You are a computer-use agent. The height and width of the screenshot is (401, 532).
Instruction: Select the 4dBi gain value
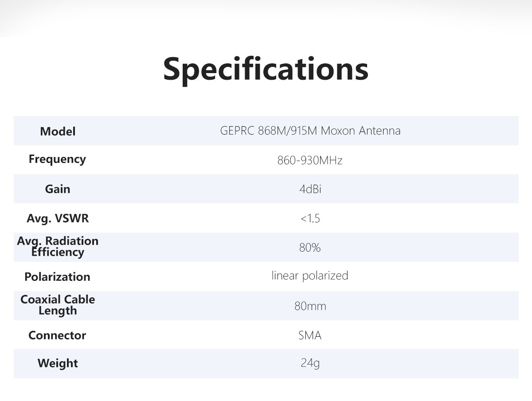[310, 189]
